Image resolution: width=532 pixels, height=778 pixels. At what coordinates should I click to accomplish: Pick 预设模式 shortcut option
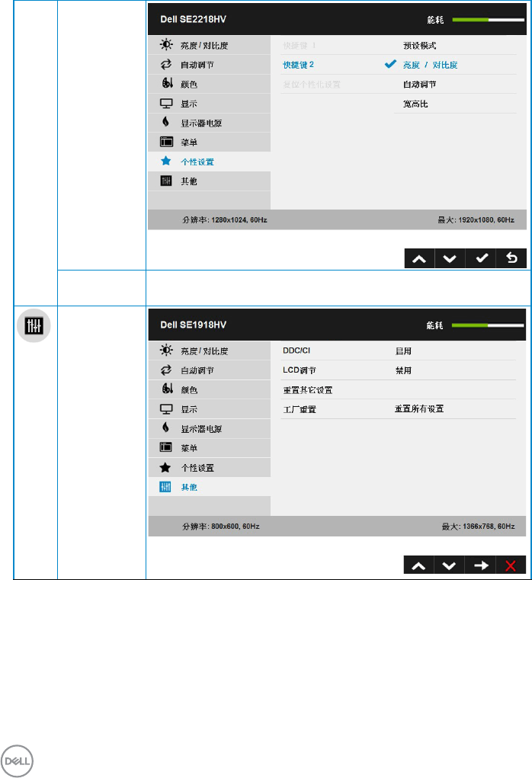pos(419,45)
